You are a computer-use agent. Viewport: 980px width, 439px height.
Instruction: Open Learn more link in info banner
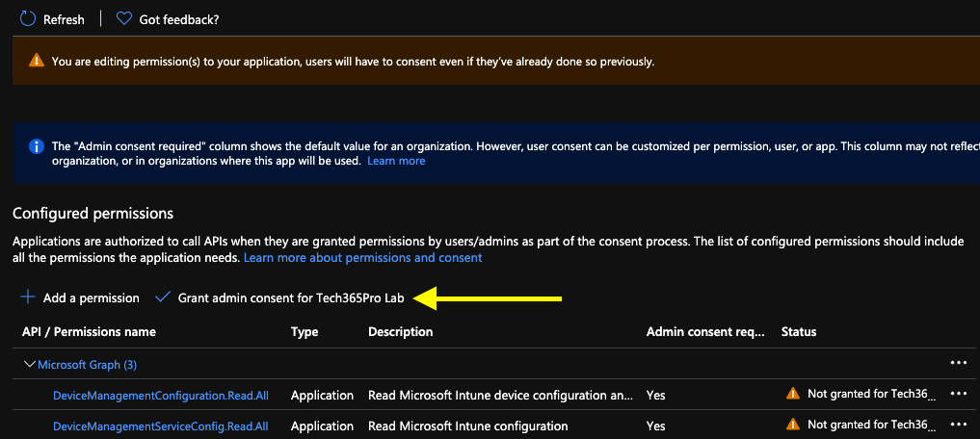(x=396, y=161)
